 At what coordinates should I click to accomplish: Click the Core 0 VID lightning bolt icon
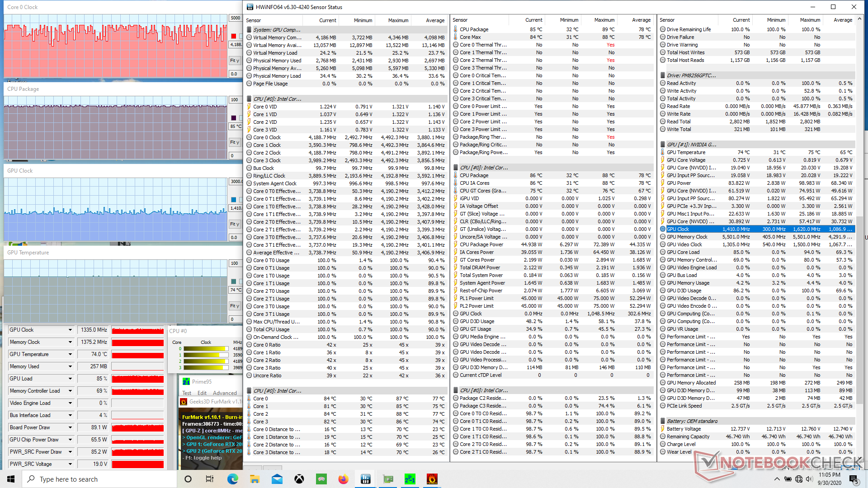(x=249, y=107)
